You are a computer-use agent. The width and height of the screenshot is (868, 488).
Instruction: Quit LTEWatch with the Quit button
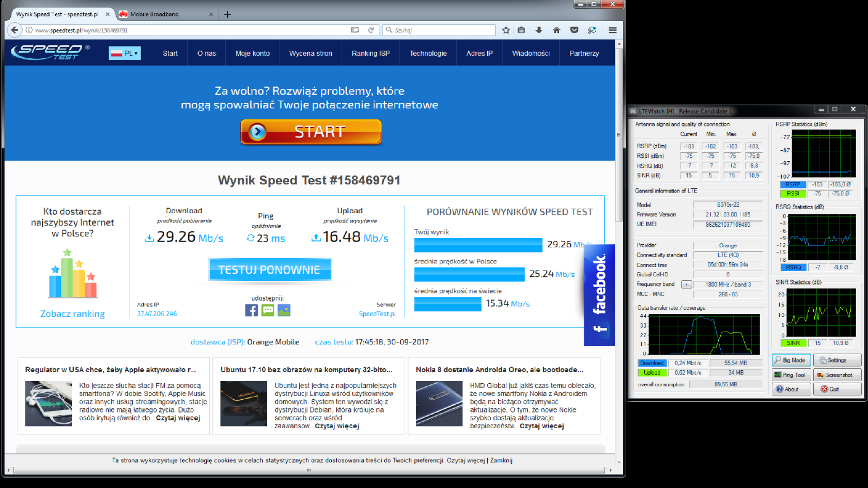pyautogui.click(x=838, y=389)
